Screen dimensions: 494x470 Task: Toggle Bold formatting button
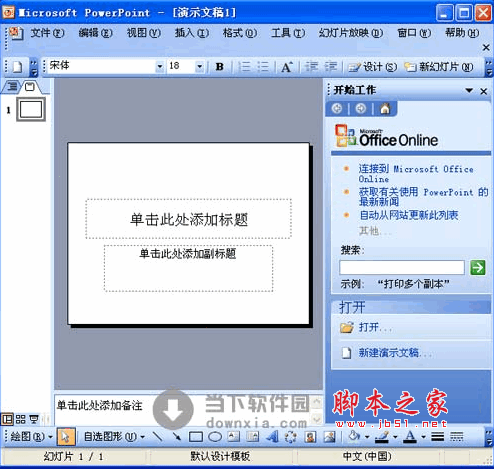tap(219, 67)
